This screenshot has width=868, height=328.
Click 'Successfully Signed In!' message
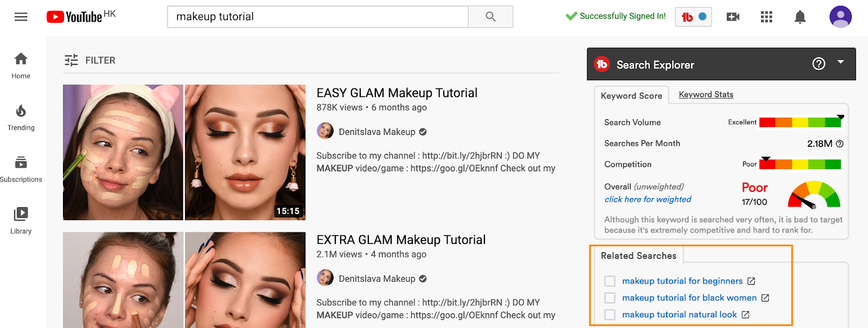623,16
